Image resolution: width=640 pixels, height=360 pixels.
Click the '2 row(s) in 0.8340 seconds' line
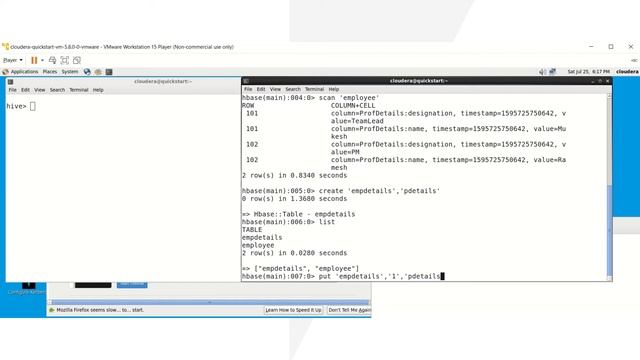294,176
